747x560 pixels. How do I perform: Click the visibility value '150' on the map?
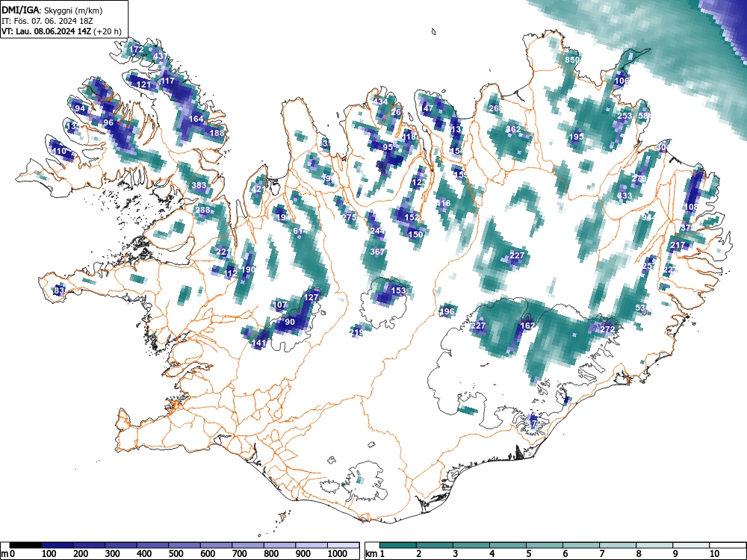click(x=416, y=234)
